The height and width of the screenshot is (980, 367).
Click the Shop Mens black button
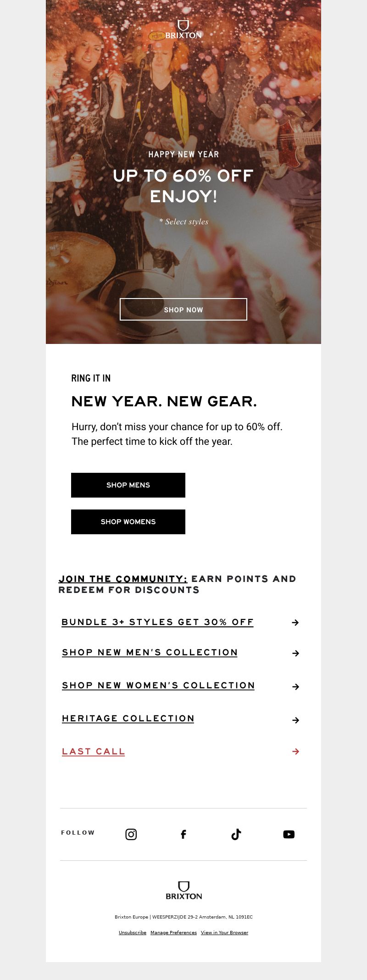tap(128, 485)
